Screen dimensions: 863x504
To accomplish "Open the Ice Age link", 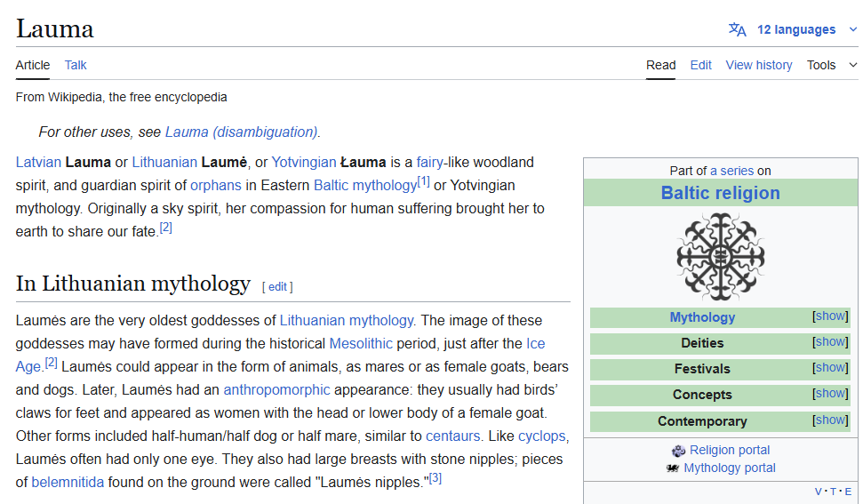I will [536, 343].
